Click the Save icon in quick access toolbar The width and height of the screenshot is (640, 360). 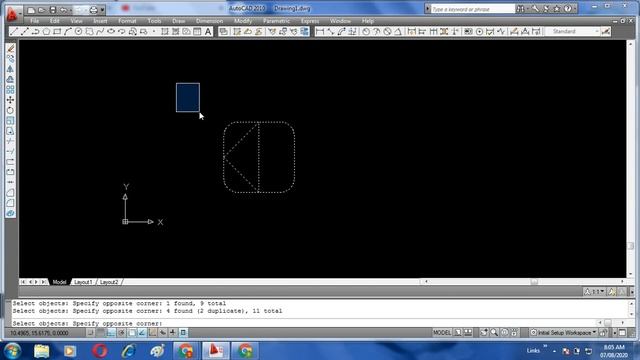pos(53,10)
